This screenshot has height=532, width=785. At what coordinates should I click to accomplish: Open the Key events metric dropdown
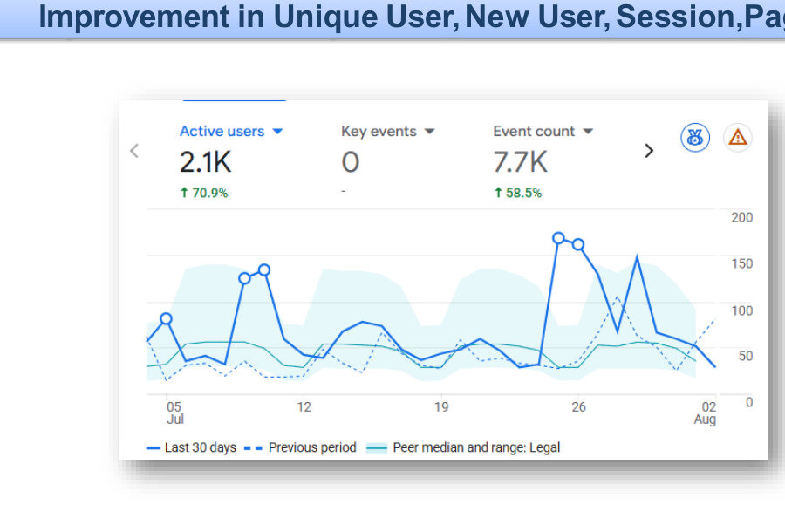(429, 132)
